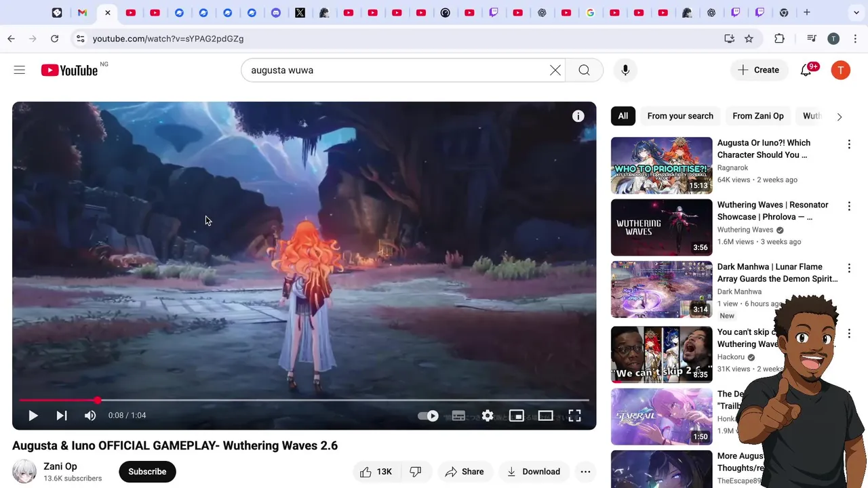Click the progress scrubber handle
The height and width of the screenshot is (488, 868).
(98, 401)
